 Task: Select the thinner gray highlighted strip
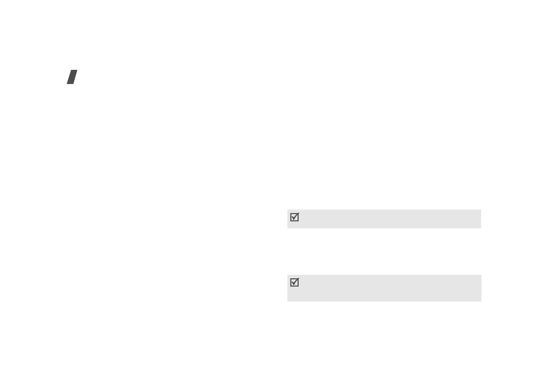click(x=384, y=219)
